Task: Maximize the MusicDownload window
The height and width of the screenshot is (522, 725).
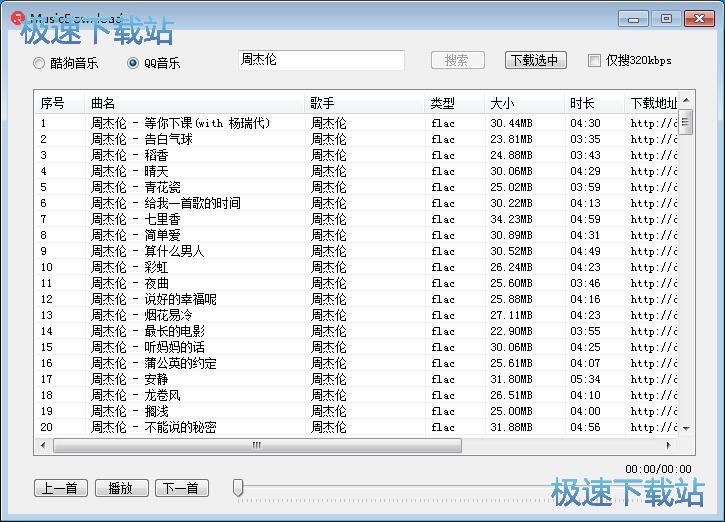Action: point(666,19)
